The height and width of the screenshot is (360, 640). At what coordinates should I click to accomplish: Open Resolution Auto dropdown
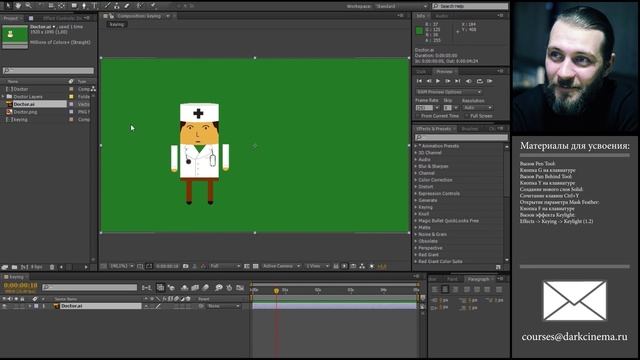click(477, 108)
